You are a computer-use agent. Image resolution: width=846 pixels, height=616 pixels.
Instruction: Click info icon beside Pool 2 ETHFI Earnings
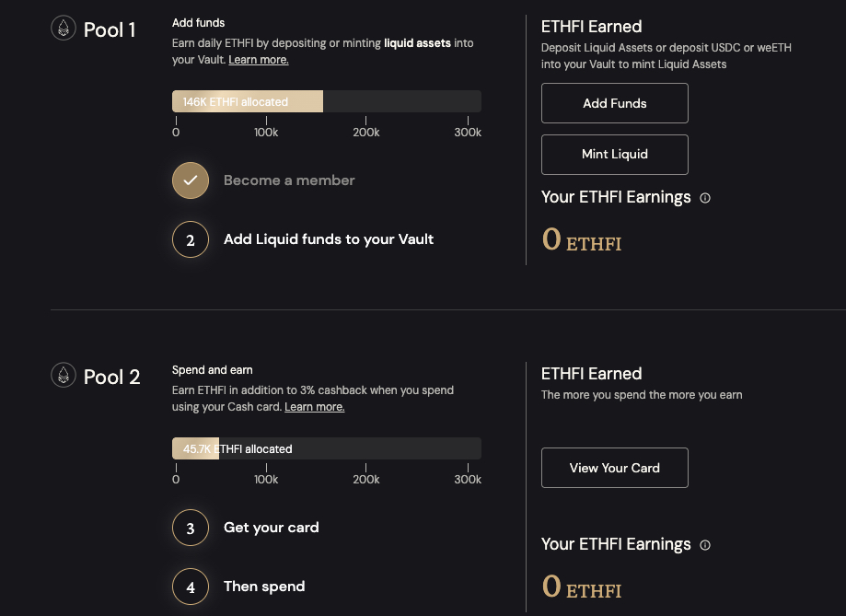click(705, 545)
